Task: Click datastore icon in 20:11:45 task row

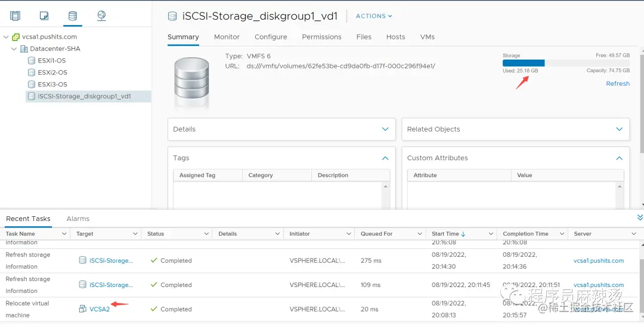Action: click(x=82, y=284)
